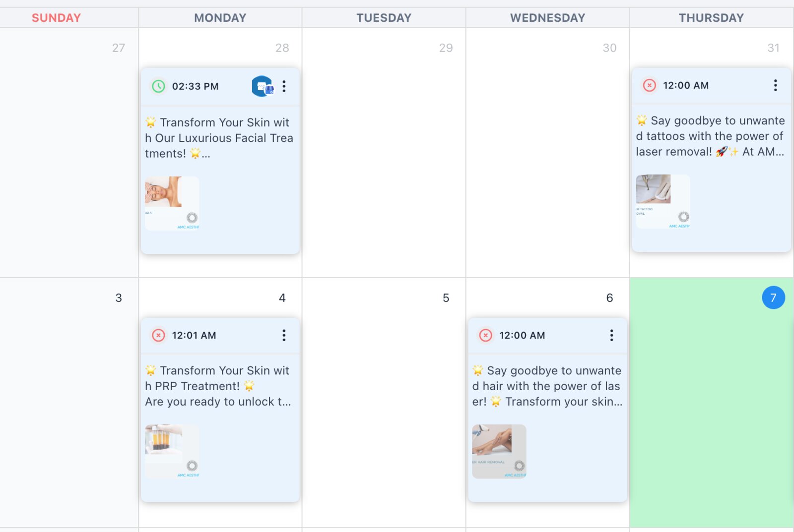Open options menu on 02:33 PM post
Screen dimensions: 794x532
point(284,86)
